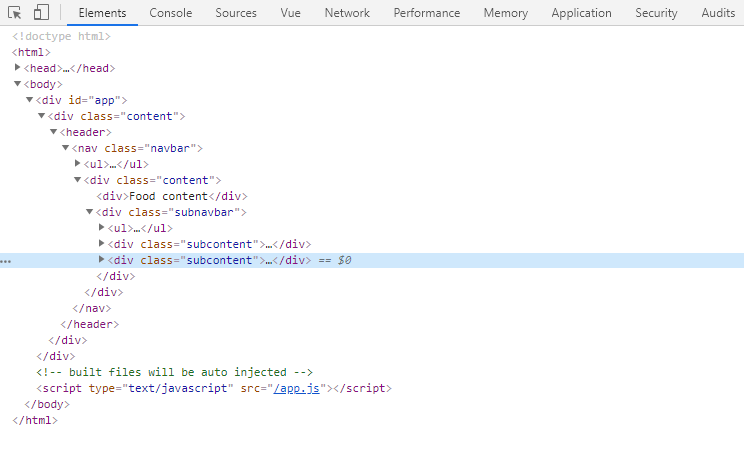Click the "navbar" class attribute value

point(170,148)
